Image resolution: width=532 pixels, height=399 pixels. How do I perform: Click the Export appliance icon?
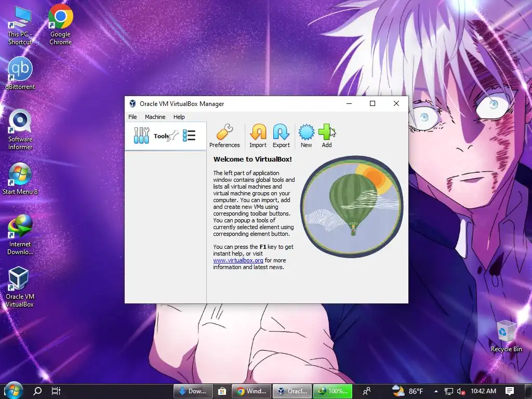(281, 136)
